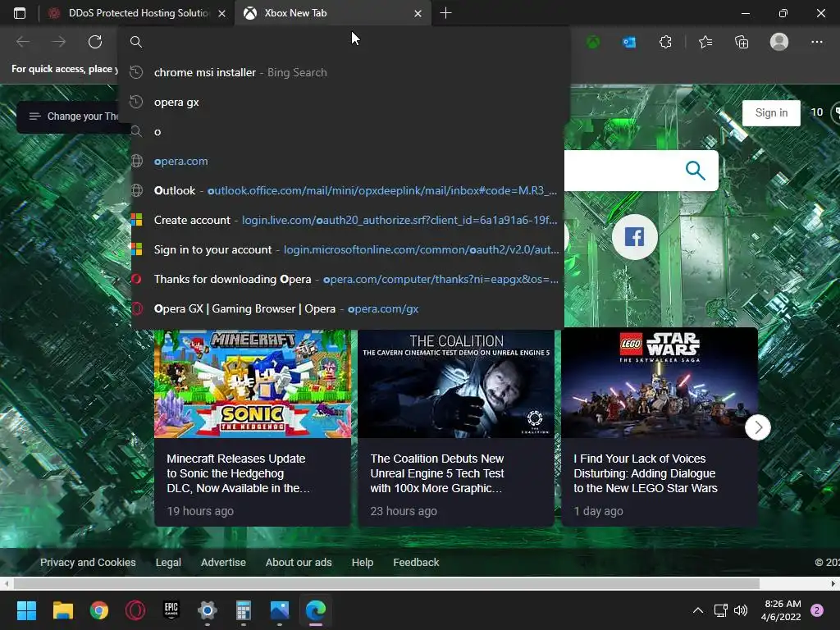Open Photos app from taskbar

[x=280, y=610]
